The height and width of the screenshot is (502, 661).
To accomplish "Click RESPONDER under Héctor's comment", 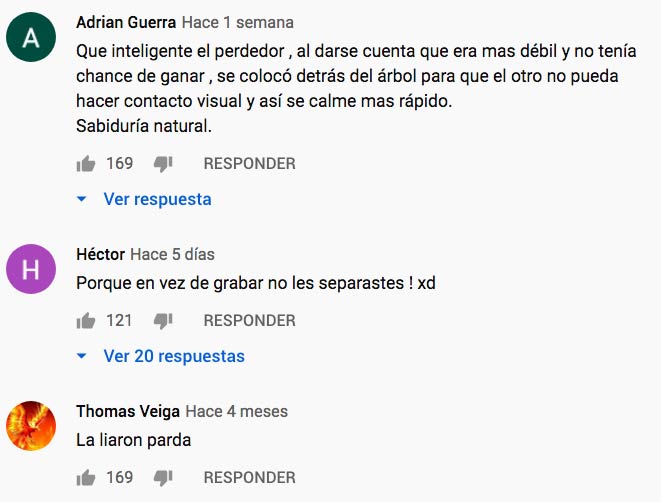I will coord(250,320).
